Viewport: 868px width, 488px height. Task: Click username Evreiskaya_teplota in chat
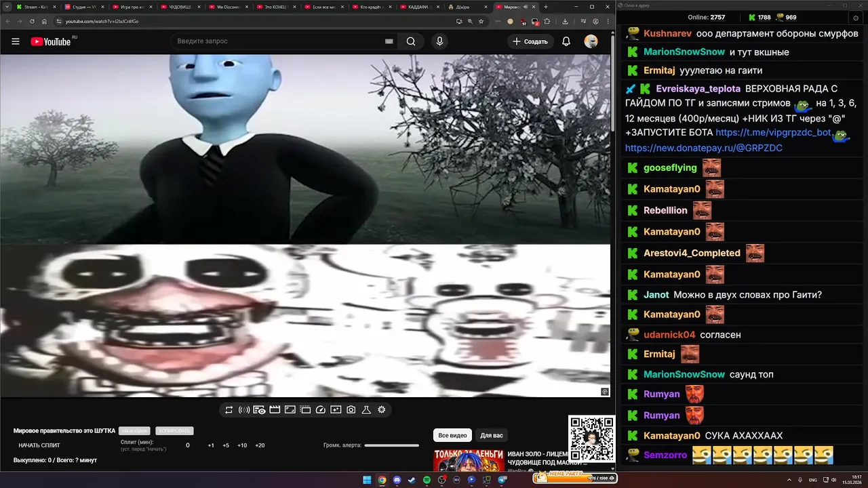point(698,89)
